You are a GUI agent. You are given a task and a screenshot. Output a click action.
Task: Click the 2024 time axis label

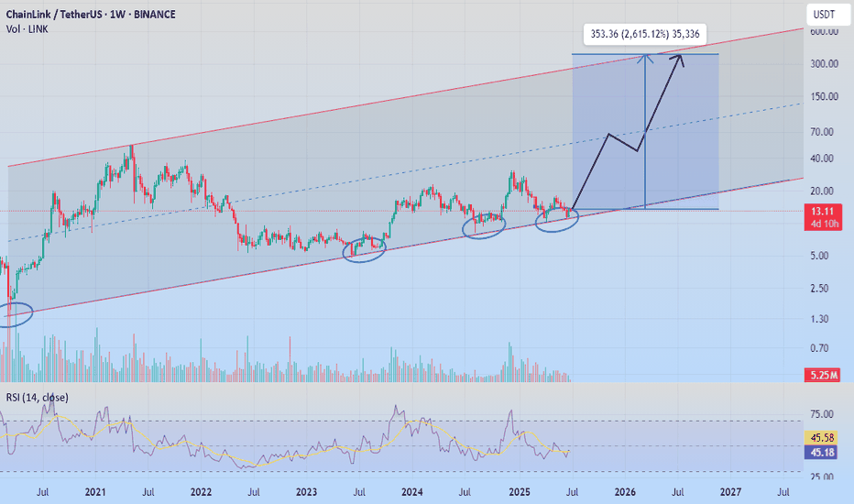(411, 492)
